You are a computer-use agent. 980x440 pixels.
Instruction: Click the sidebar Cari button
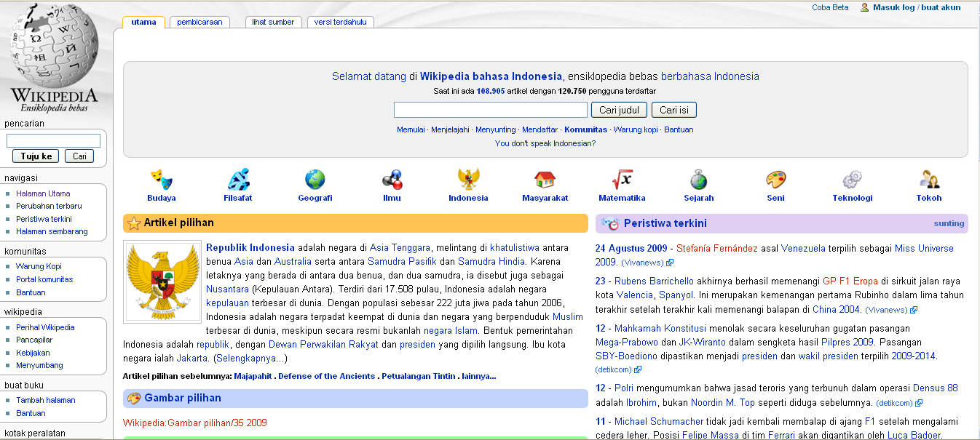tap(79, 156)
